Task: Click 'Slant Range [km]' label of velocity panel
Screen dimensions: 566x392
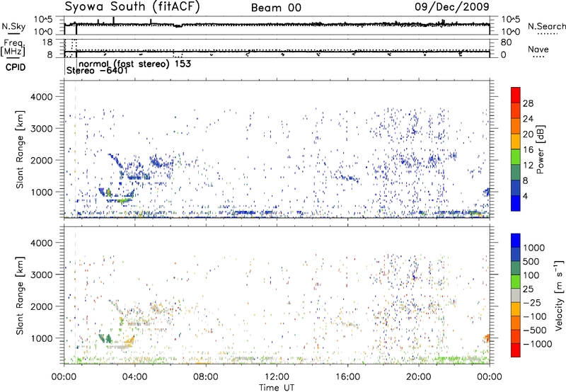Action: pos(20,295)
